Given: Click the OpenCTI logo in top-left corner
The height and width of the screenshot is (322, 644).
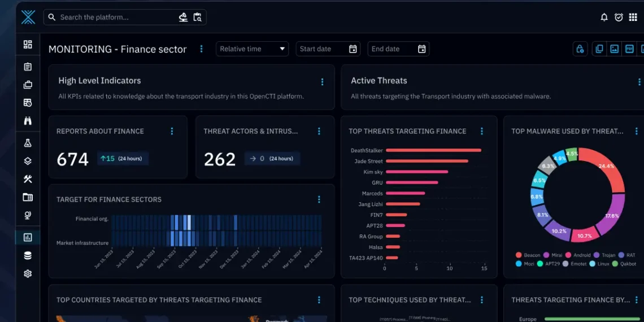Looking at the screenshot, I should point(28,18).
